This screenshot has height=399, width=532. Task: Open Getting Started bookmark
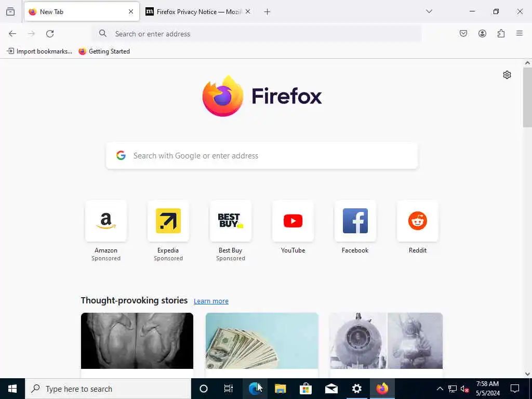pyautogui.click(x=104, y=51)
